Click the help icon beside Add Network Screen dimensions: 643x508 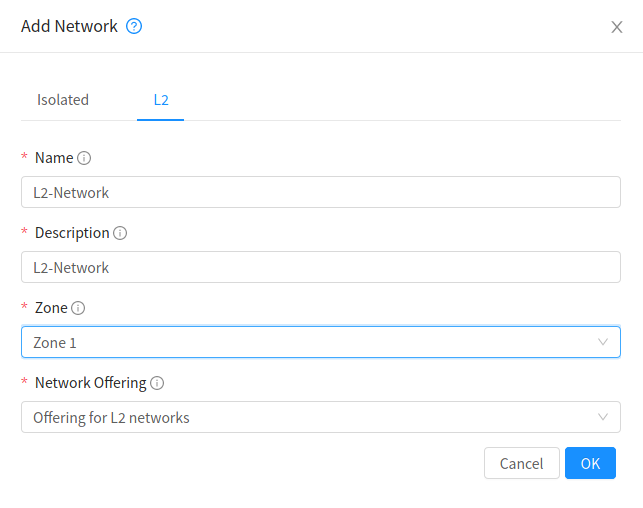134,27
